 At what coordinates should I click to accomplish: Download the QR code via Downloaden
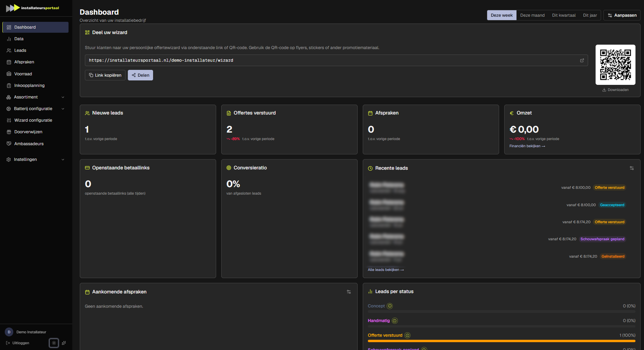(x=615, y=90)
